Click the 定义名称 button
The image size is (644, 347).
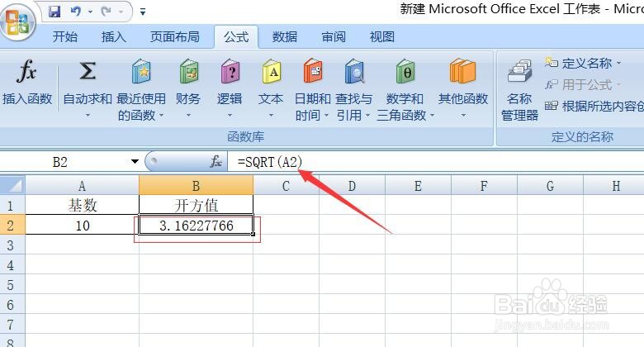tap(583, 63)
